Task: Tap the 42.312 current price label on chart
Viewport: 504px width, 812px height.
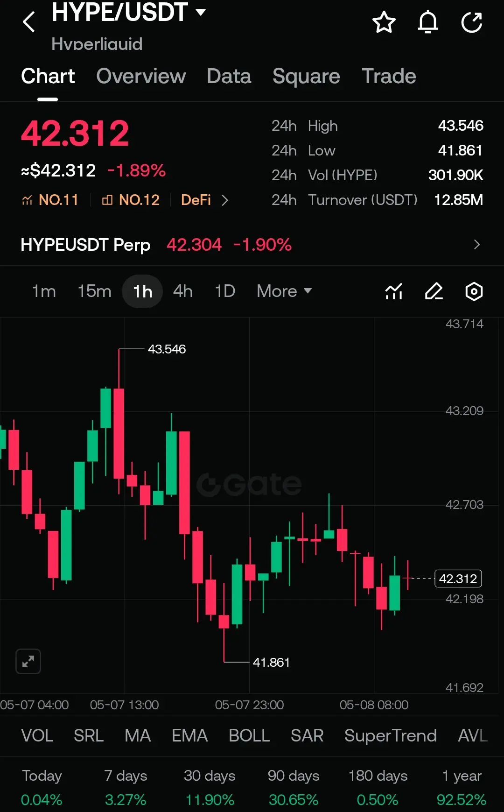Action: (458, 579)
